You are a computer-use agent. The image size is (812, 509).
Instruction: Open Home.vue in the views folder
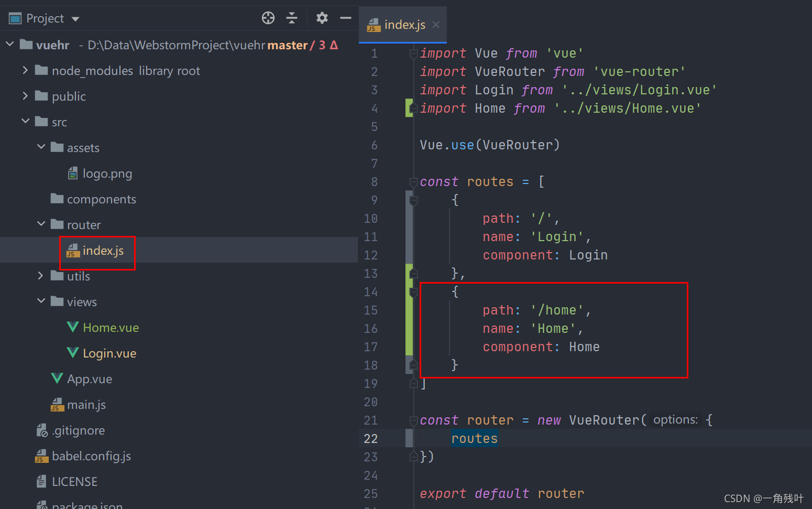[111, 328]
